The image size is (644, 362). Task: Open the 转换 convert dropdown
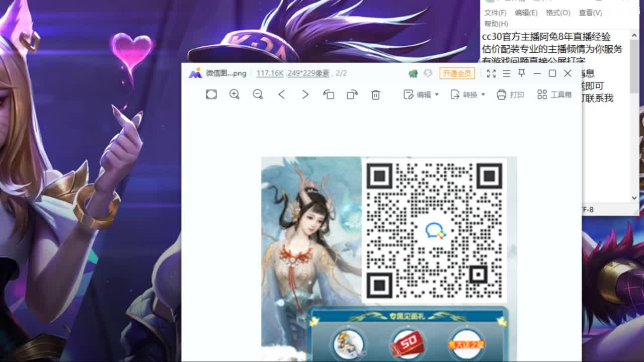point(468,95)
